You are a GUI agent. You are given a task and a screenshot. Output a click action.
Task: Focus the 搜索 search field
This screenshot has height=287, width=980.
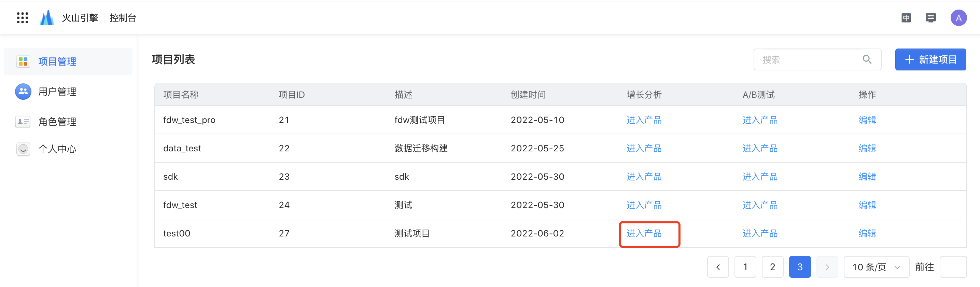817,59
